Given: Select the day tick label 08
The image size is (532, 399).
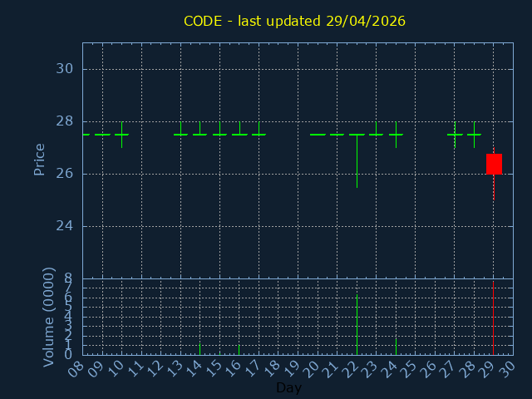Looking at the screenshot, I should [77, 369].
